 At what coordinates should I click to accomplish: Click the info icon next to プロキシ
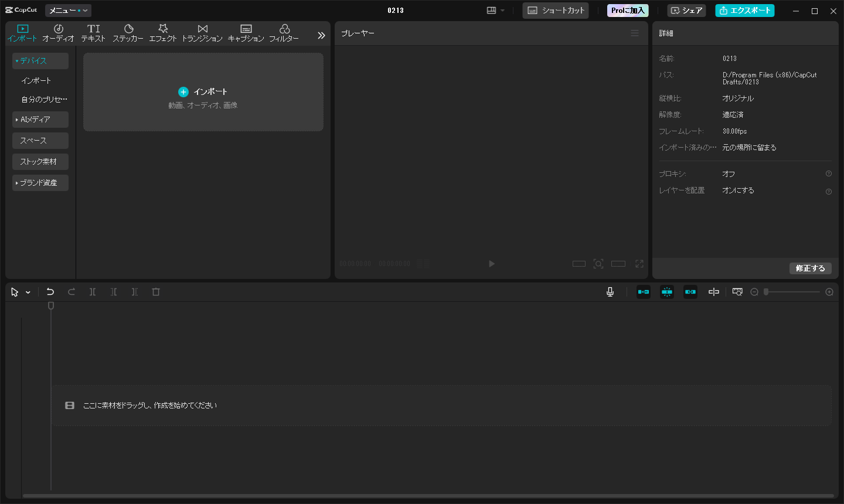click(829, 173)
